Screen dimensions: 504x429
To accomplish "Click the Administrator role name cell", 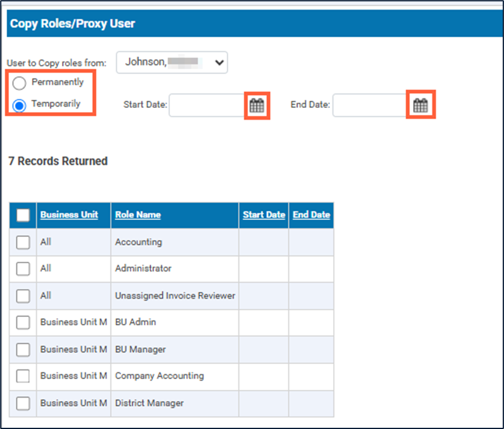I will pos(175,269).
